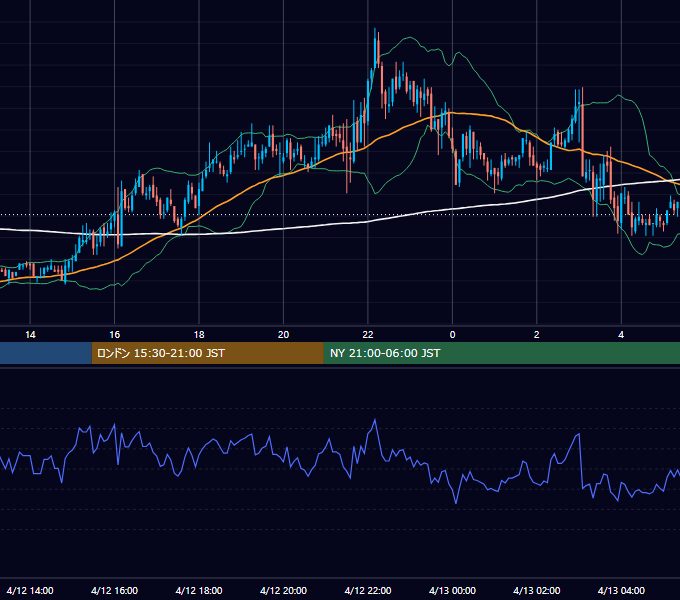Click the 4/13 00:00 date label
Screen dimensions: 680x600
click(x=452, y=590)
